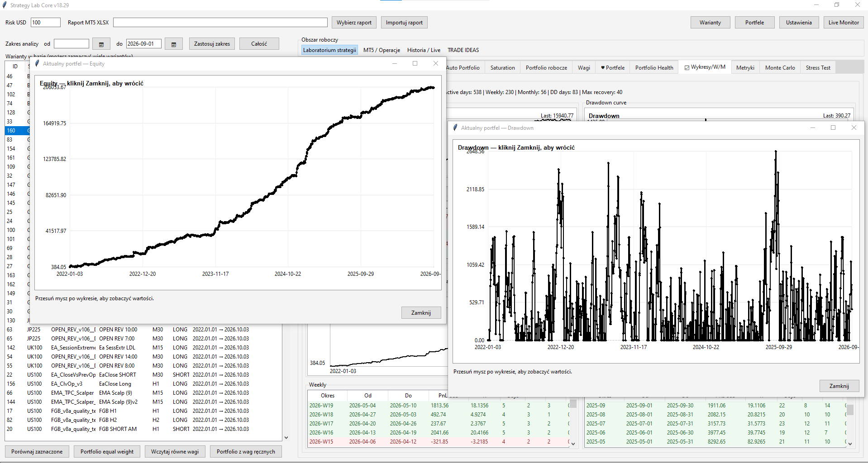Switch to the Monte Carlo tab
This screenshot has width=868, height=463.
coord(780,68)
